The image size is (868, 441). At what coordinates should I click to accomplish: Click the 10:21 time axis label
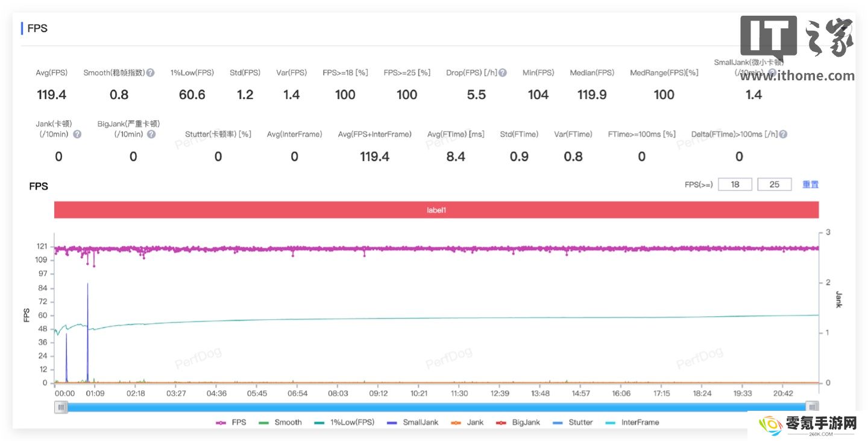419,393
